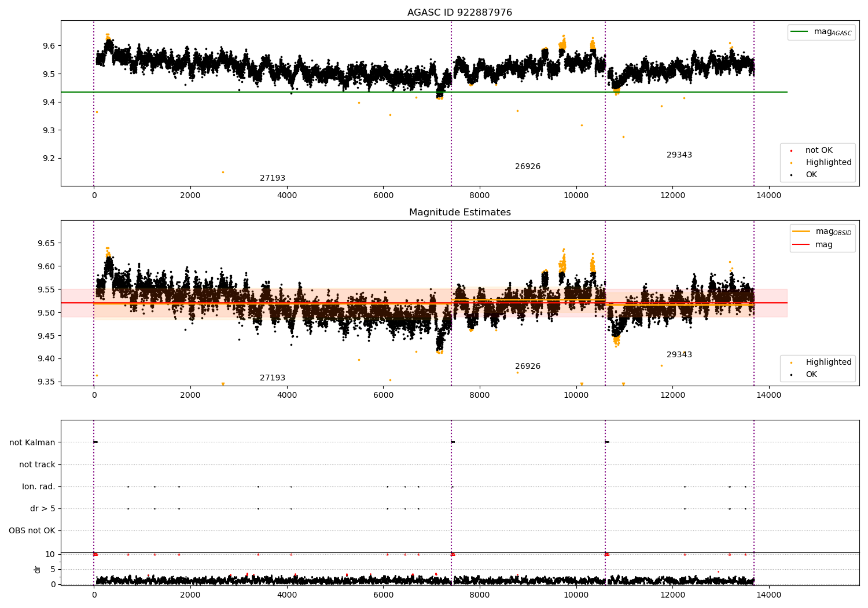Select the mag AGASC legend label
868x608 pixels.
[833, 32]
